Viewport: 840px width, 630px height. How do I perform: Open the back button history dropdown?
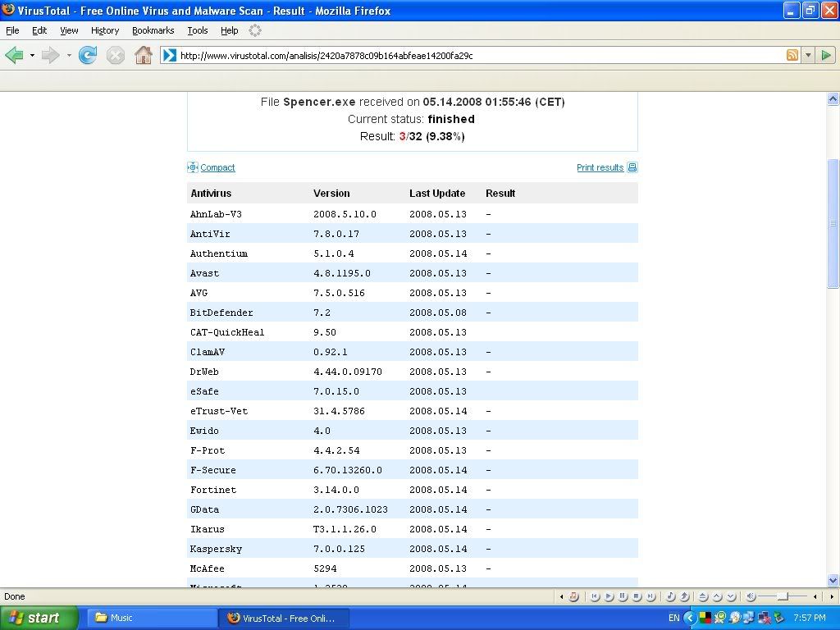pos(32,56)
